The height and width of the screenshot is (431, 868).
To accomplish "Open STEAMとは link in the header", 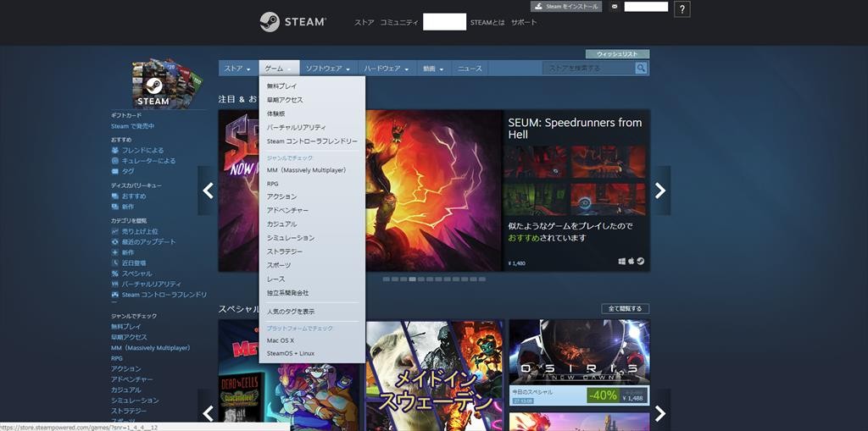I will click(x=487, y=23).
